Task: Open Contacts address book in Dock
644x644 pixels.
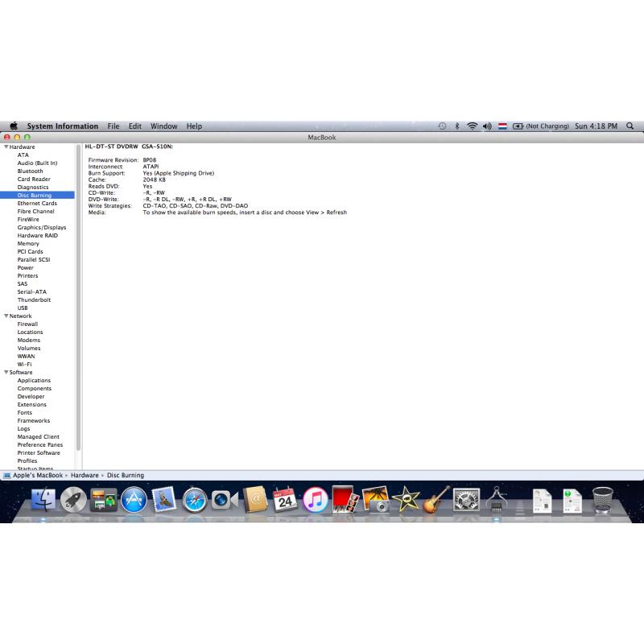Action: (x=255, y=499)
